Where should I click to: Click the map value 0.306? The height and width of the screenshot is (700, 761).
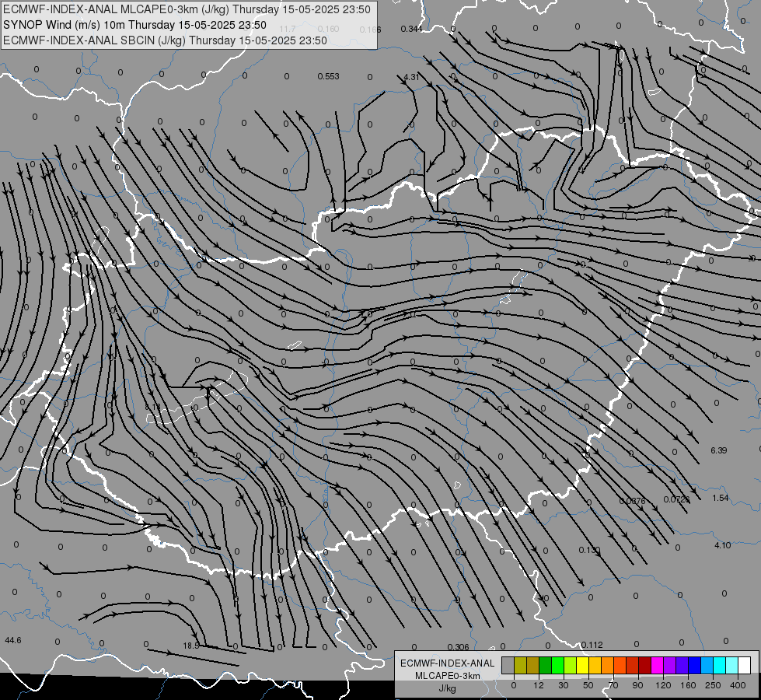coord(458,647)
